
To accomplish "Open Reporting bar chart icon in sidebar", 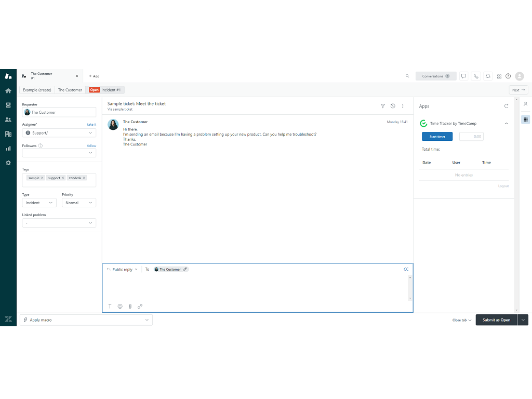I will click(8, 148).
